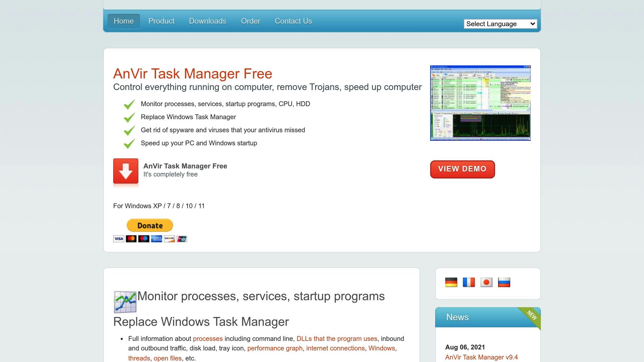Click the Visa payment card icon
644x362 pixels.
pos(119,239)
